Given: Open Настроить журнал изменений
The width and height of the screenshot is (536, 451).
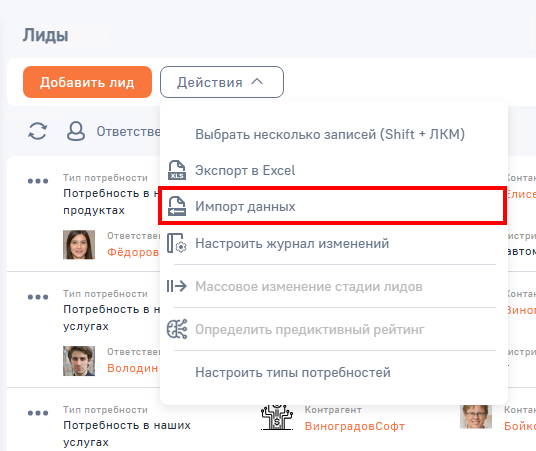Looking at the screenshot, I should pos(292,243).
